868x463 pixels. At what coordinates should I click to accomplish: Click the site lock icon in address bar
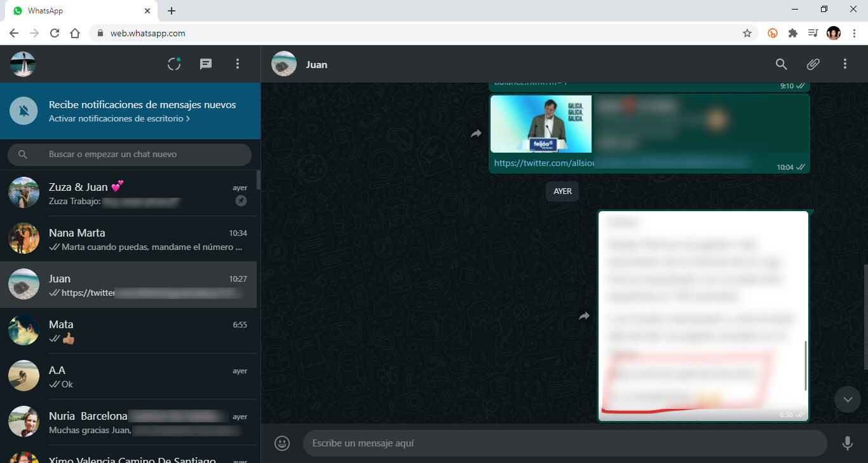click(x=100, y=33)
